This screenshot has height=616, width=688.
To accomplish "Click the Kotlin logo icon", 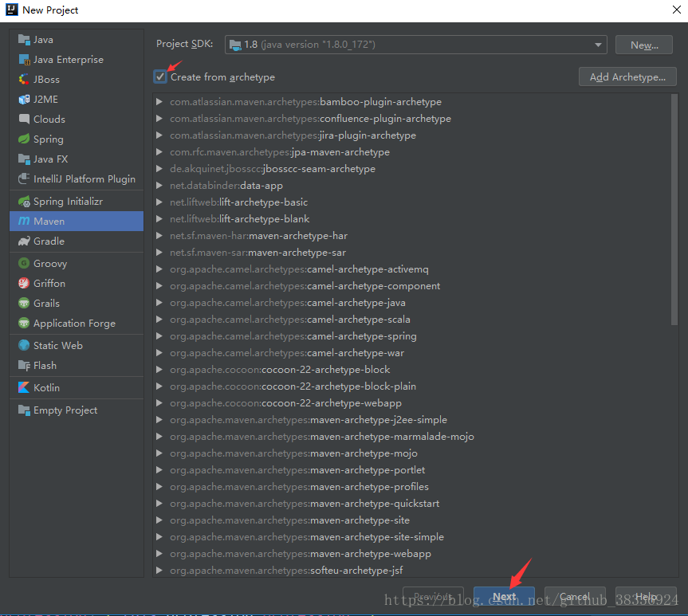I will [x=24, y=387].
